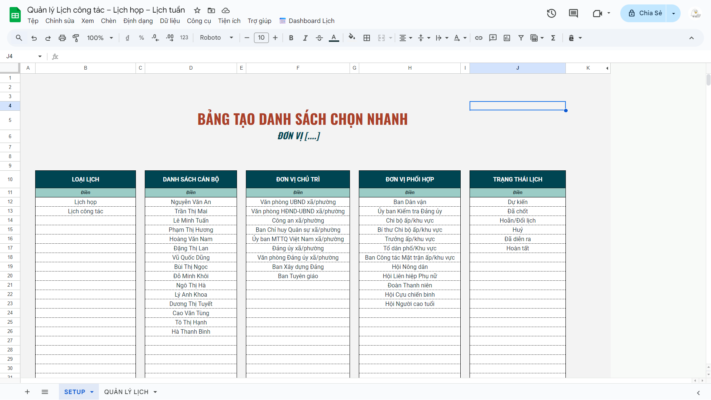This screenshot has width=711, height=400.
Task: Open version history clock icon
Action: pos(551,13)
